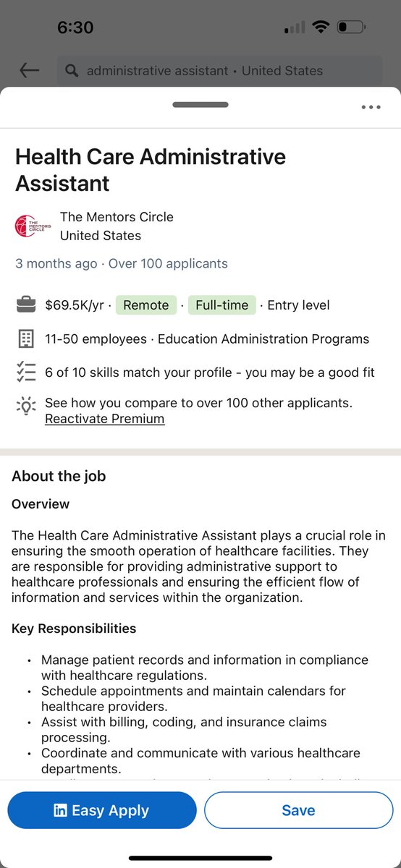Tap the 6 of 10 skills match text
The height and width of the screenshot is (868, 401).
[211, 371]
